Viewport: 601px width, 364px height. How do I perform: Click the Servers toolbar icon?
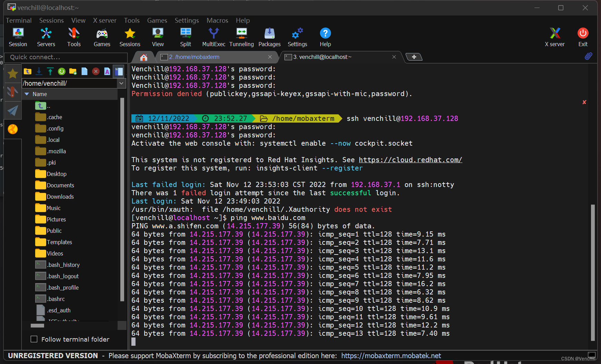(46, 37)
